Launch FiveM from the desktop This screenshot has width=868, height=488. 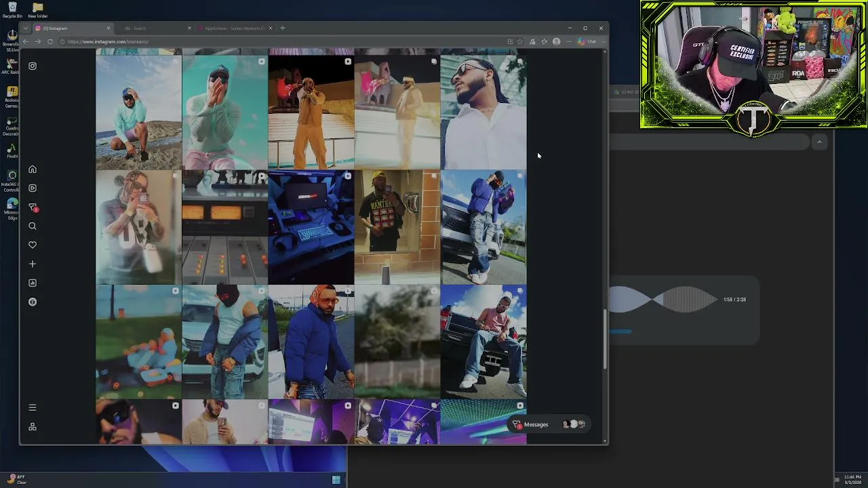point(12,150)
